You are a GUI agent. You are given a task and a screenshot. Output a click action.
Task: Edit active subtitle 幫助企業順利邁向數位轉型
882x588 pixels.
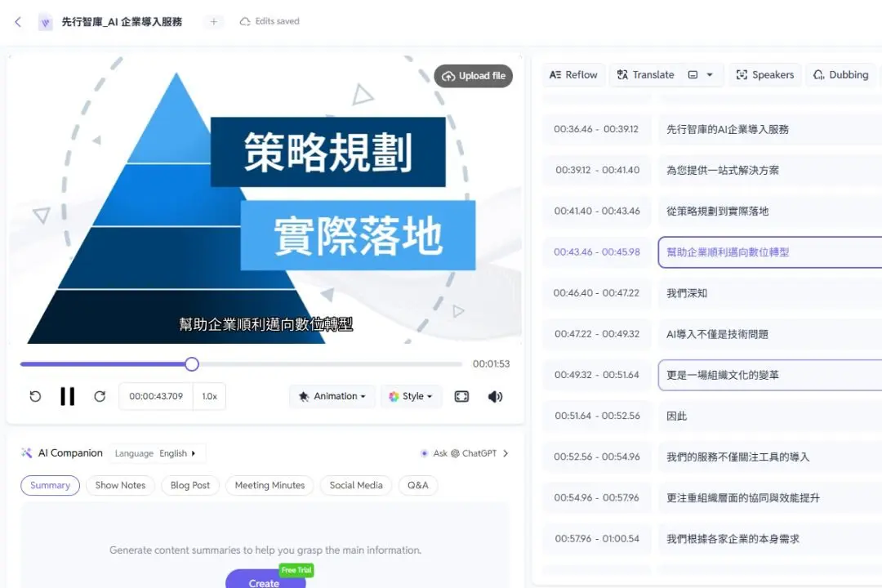[770, 252]
